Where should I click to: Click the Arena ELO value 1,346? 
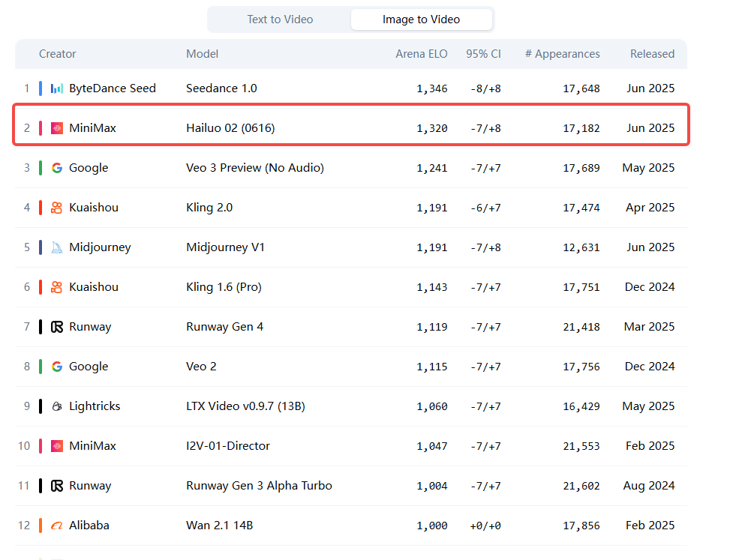tap(432, 88)
